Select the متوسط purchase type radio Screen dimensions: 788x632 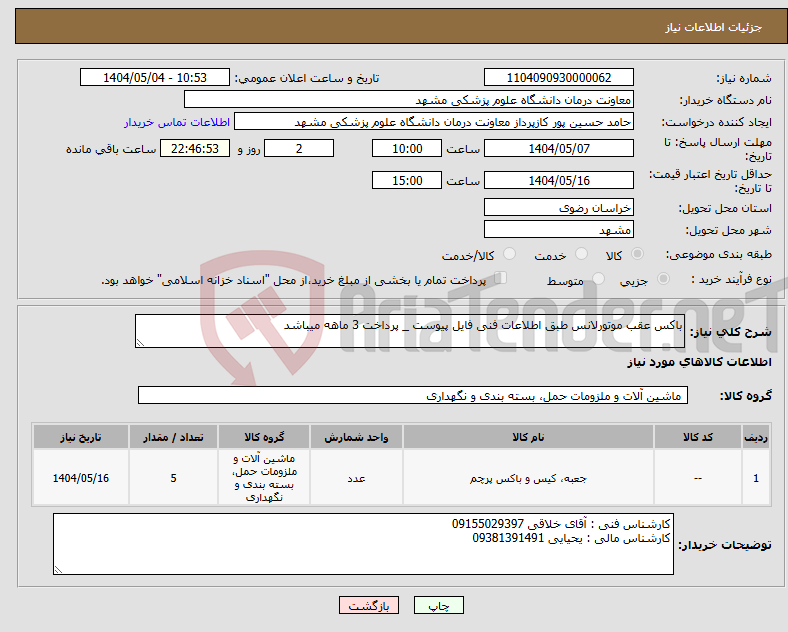click(x=599, y=279)
